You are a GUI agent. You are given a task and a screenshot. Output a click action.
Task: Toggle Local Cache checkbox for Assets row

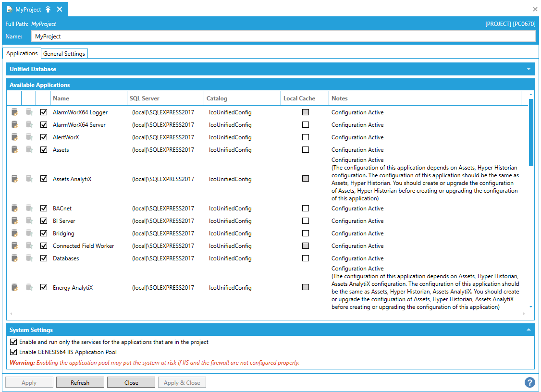(306, 149)
